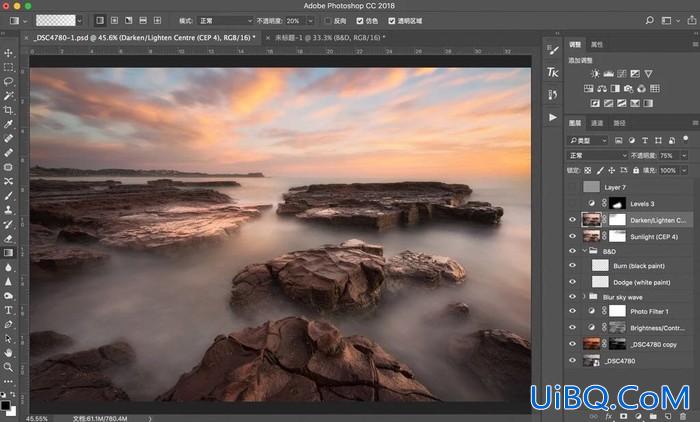Click the Actions play panel icon
The height and width of the screenshot is (422, 700).
click(x=553, y=117)
